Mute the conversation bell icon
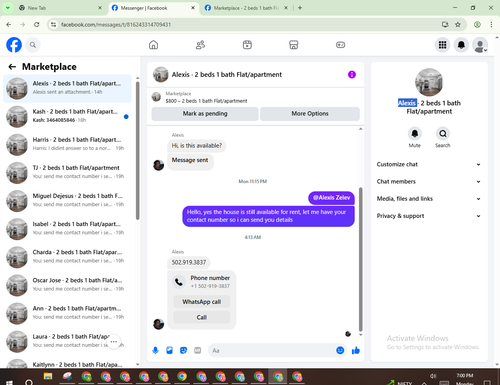 (x=414, y=134)
